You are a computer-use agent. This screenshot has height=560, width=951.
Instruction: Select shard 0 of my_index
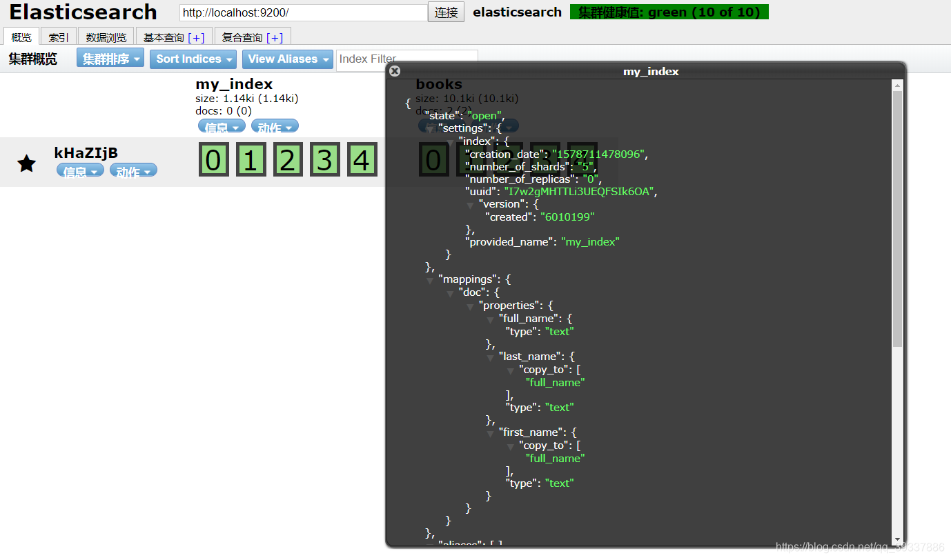click(x=214, y=159)
